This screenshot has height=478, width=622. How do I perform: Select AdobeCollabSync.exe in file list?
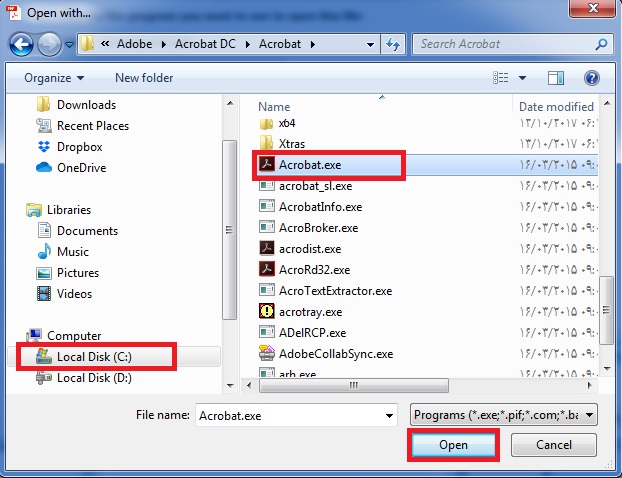point(326,354)
